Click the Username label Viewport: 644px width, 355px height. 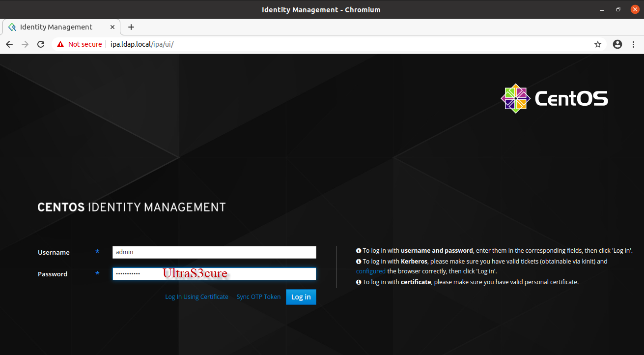pyautogui.click(x=54, y=252)
